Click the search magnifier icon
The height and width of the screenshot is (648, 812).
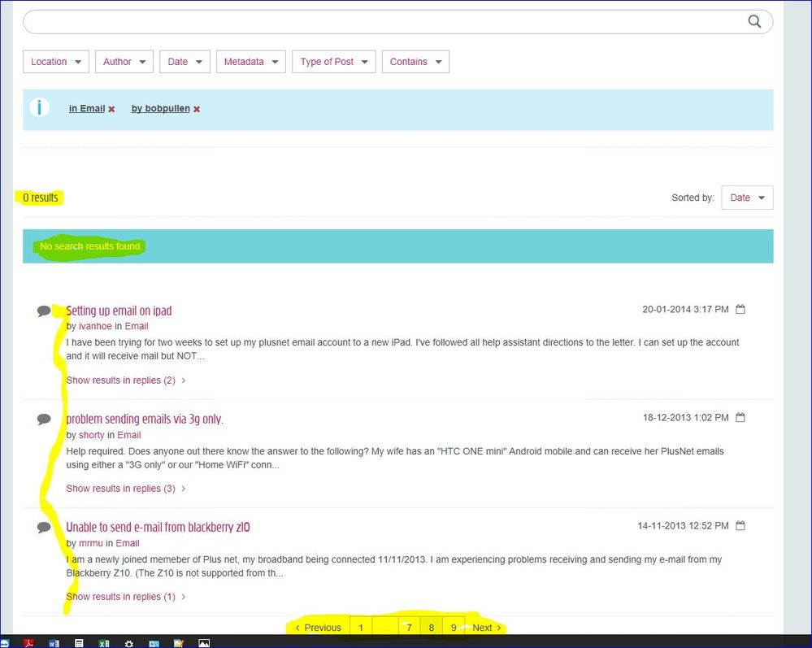pyautogui.click(x=754, y=22)
